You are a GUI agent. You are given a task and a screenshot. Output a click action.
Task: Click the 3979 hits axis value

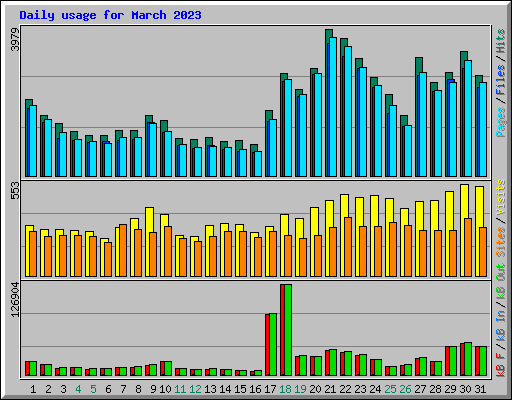click(x=15, y=39)
